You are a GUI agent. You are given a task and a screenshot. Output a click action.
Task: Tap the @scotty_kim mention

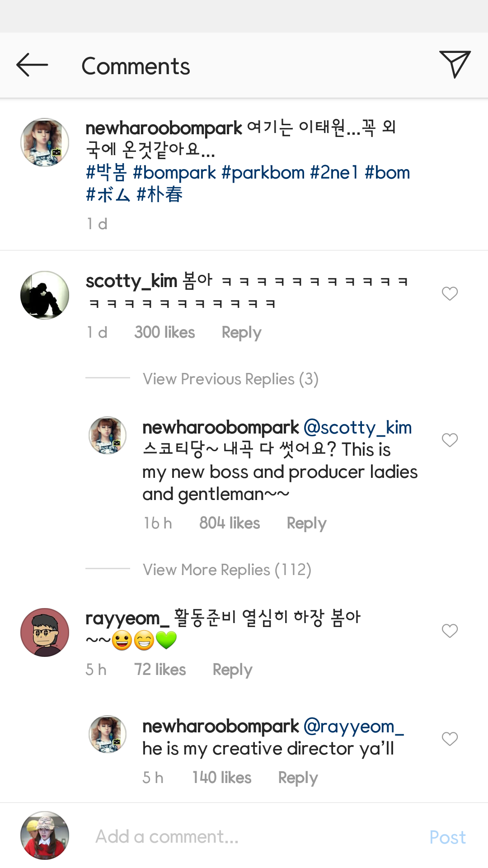(x=357, y=427)
